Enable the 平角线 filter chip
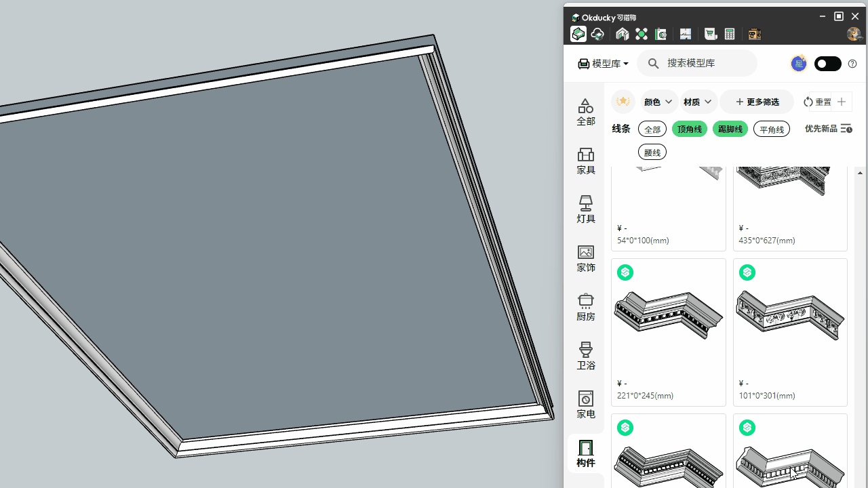The height and width of the screenshot is (488, 868). 772,129
